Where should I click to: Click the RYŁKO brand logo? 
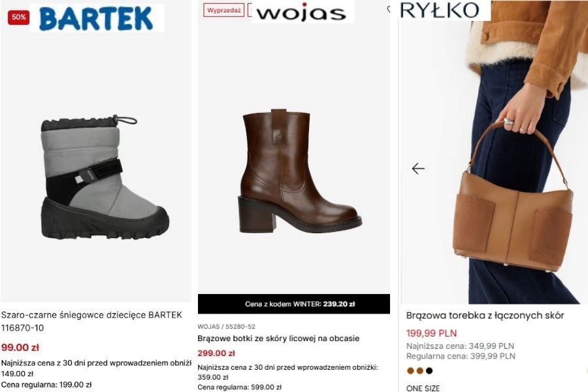click(444, 10)
